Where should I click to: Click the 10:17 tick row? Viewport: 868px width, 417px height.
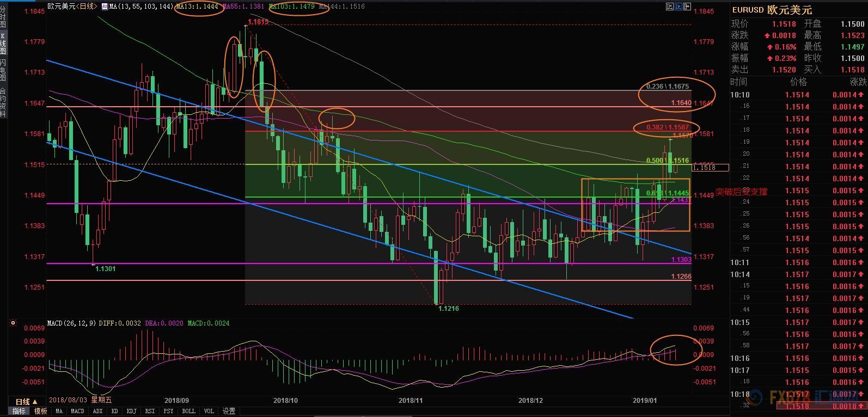(799, 370)
